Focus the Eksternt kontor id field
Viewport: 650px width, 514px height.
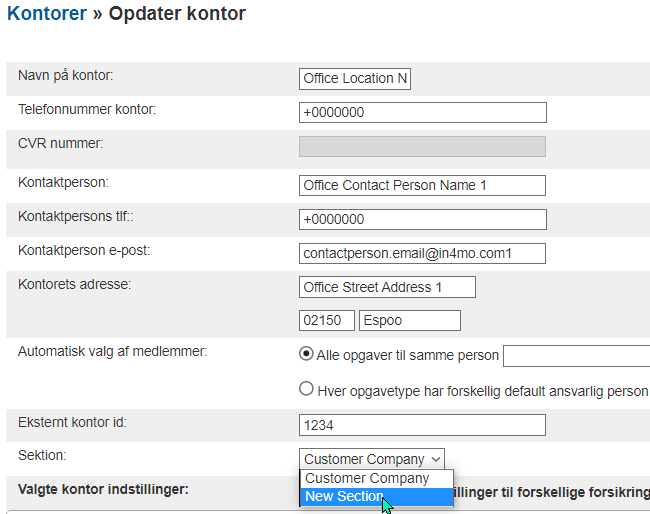[422, 425]
